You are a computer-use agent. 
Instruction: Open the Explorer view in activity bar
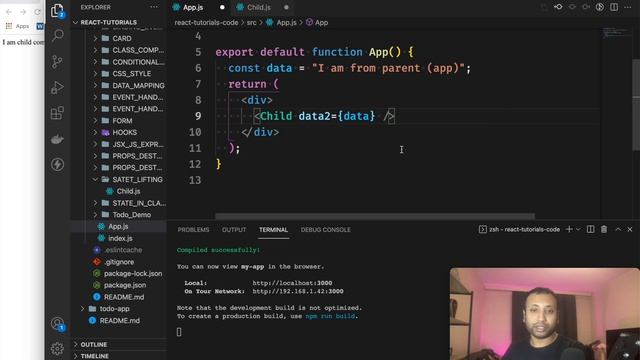click(58, 10)
